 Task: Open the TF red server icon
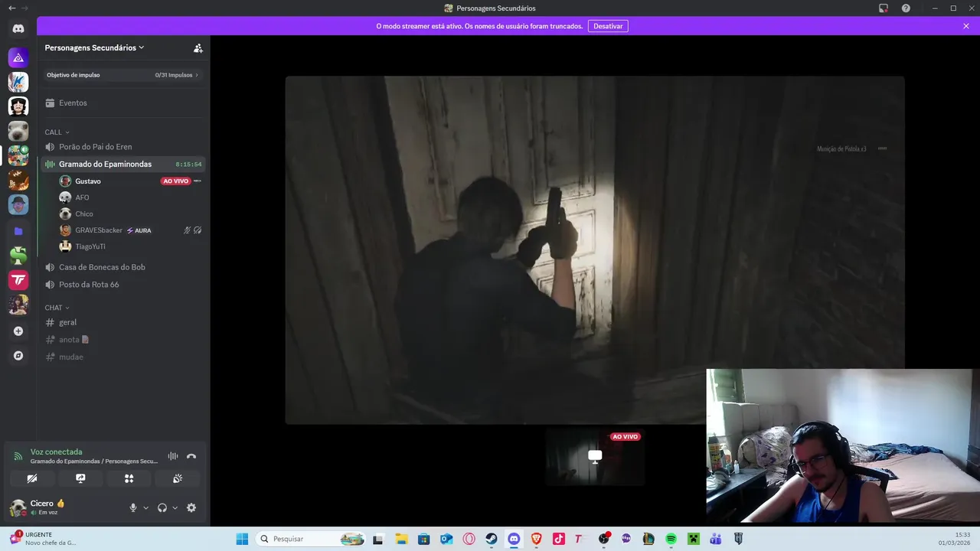pos(18,280)
